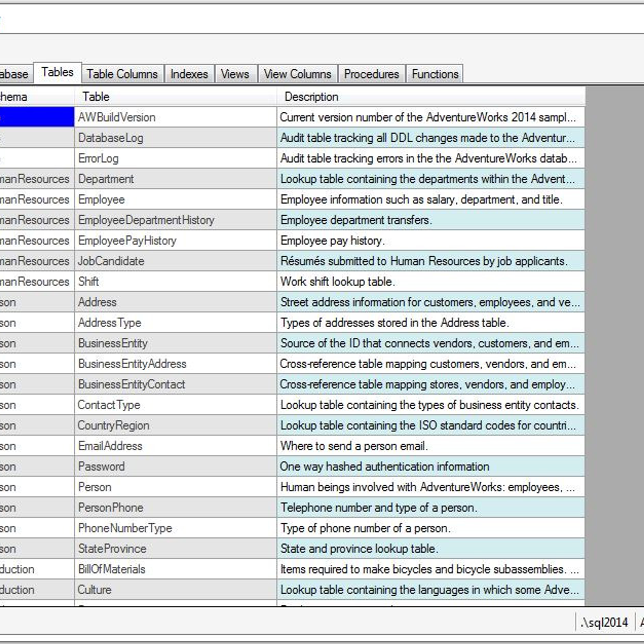
Task: Click the 'Telephone number and type' description
Action: click(431, 507)
